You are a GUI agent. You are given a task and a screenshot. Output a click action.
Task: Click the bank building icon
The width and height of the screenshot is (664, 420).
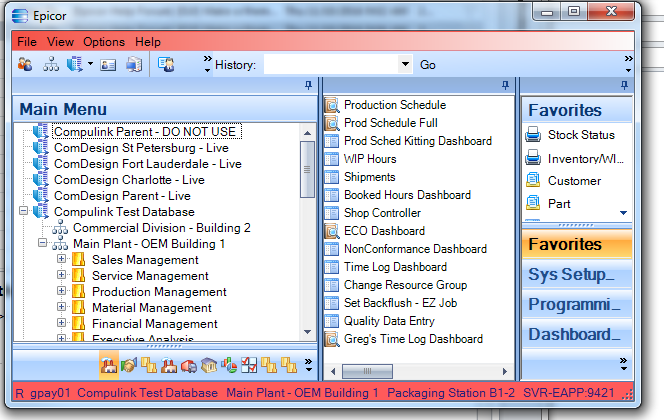(209, 365)
